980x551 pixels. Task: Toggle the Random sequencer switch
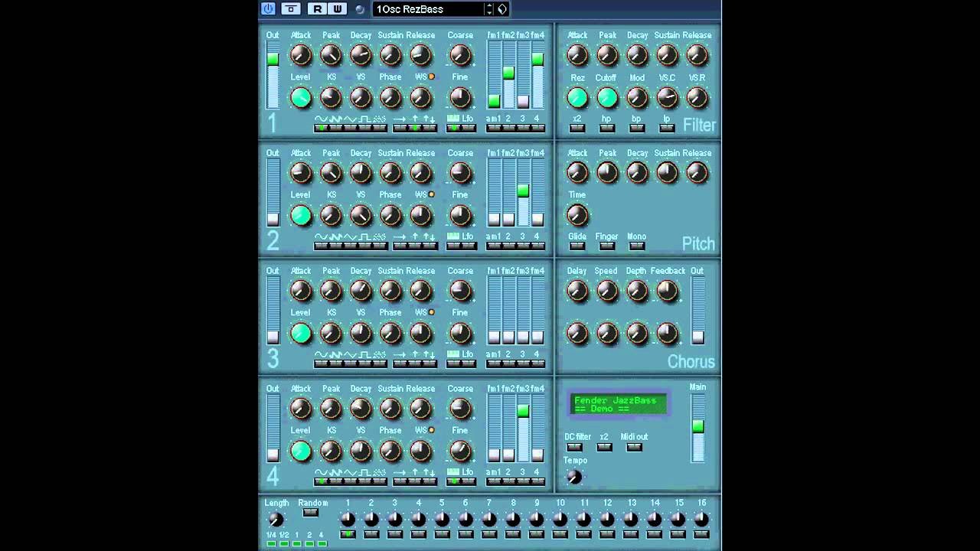click(310, 513)
